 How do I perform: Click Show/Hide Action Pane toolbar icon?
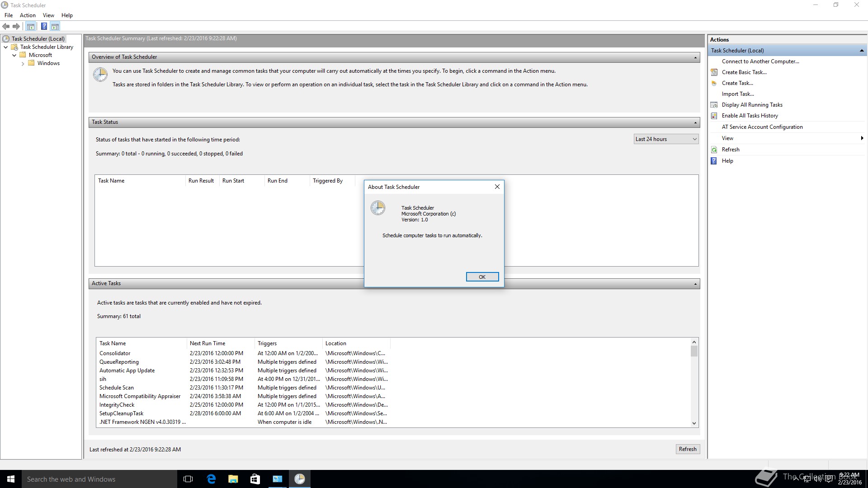[55, 26]
